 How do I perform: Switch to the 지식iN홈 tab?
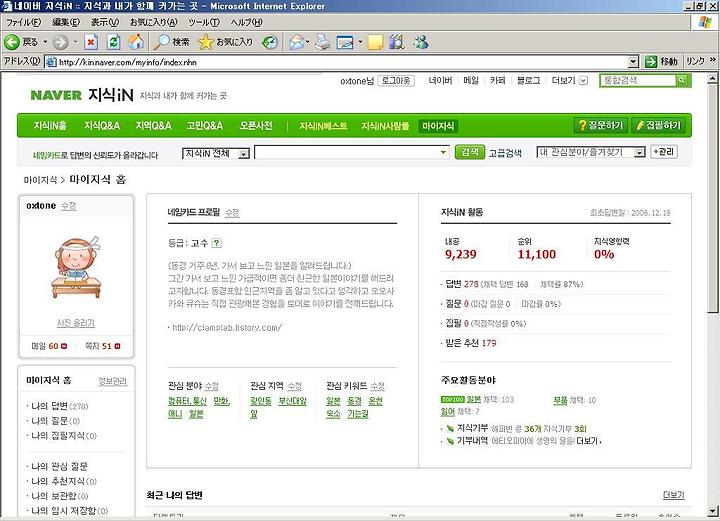(50, 126)
